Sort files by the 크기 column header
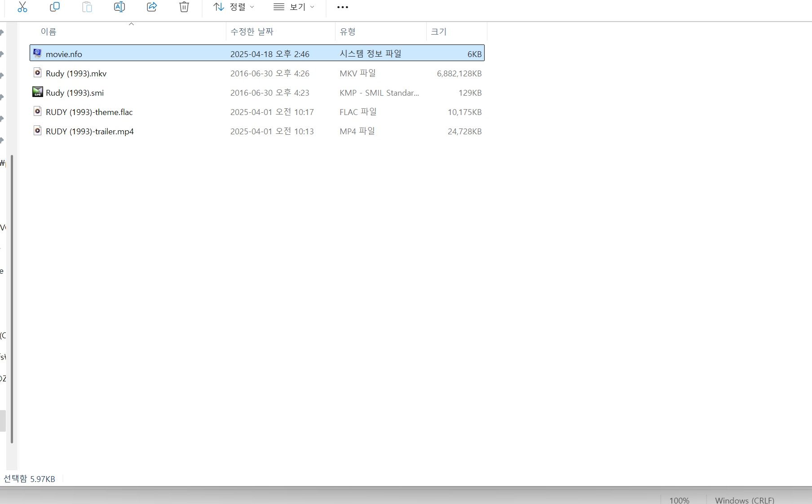Image resolution: width=812 pixels, height=504 pixels. (439, 31)
